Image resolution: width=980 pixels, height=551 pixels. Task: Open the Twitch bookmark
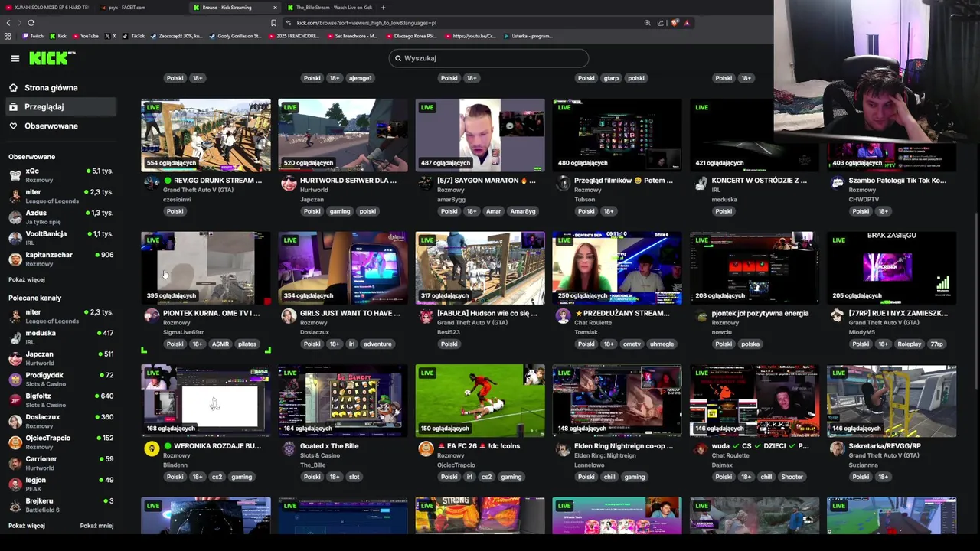click(x=33, y=36)
